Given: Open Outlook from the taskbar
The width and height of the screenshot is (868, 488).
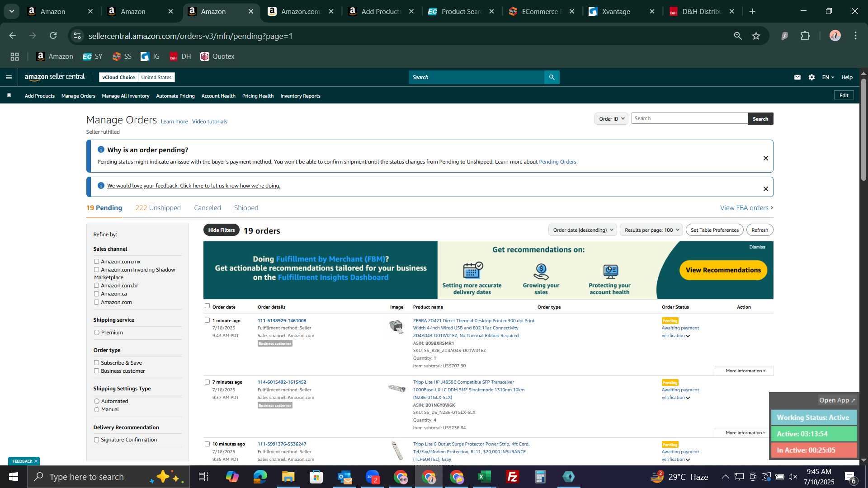Looking at the screenshot, I should point(344,477).
